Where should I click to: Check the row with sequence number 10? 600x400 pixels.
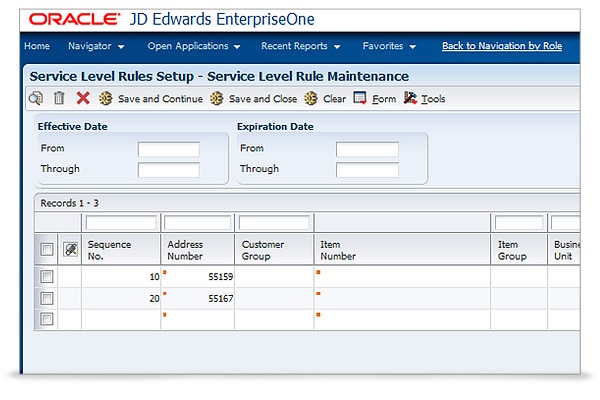click(x=46, y=277)
